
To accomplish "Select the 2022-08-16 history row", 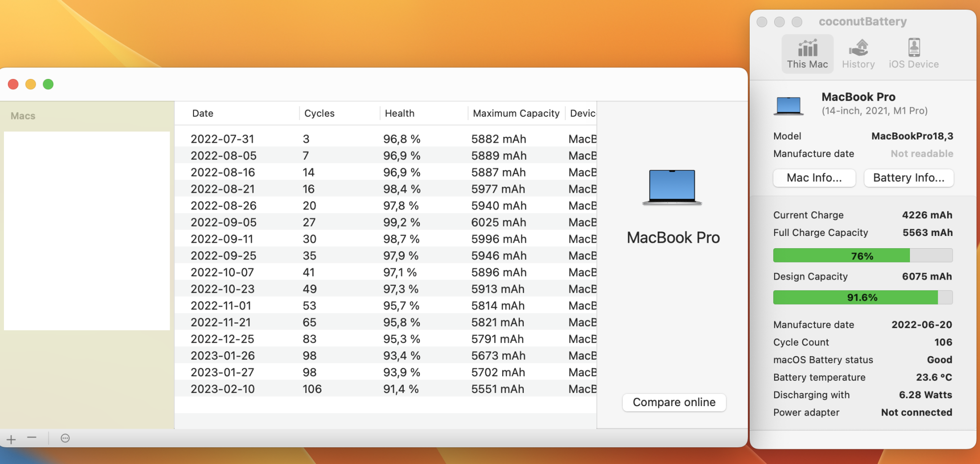I will point(386,172).
